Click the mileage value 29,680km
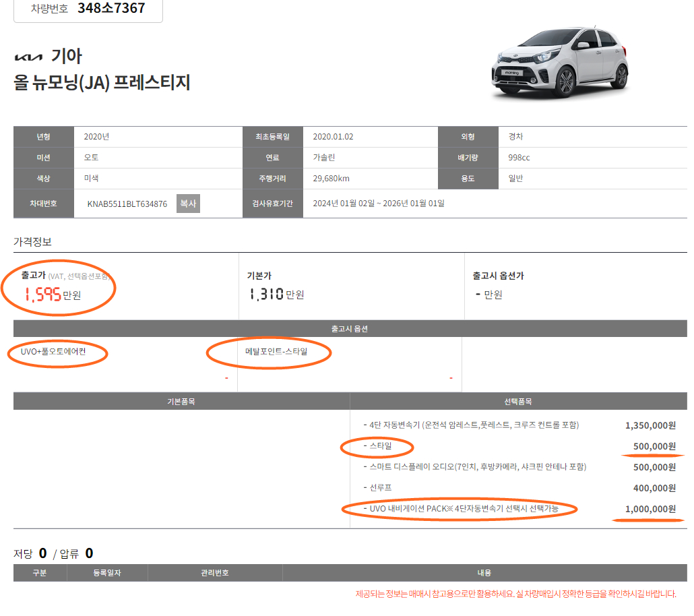 pos(331,179)
